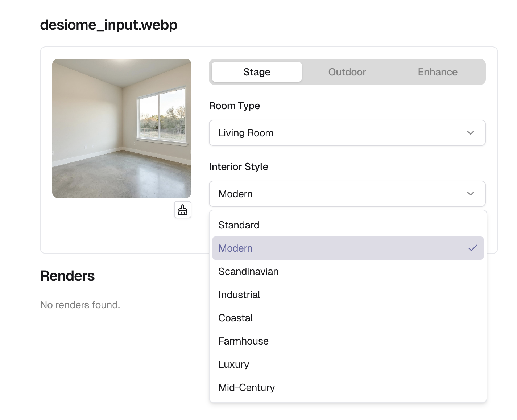Pick the Industrial interior style
Image resolution: width=517 pixels, height=420 pixels.
[x=239, y=295]
